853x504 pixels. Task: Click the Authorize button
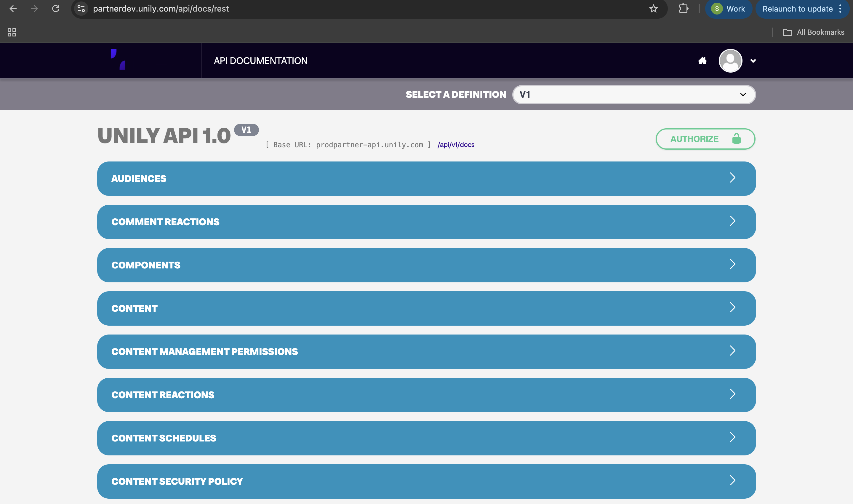705,139
